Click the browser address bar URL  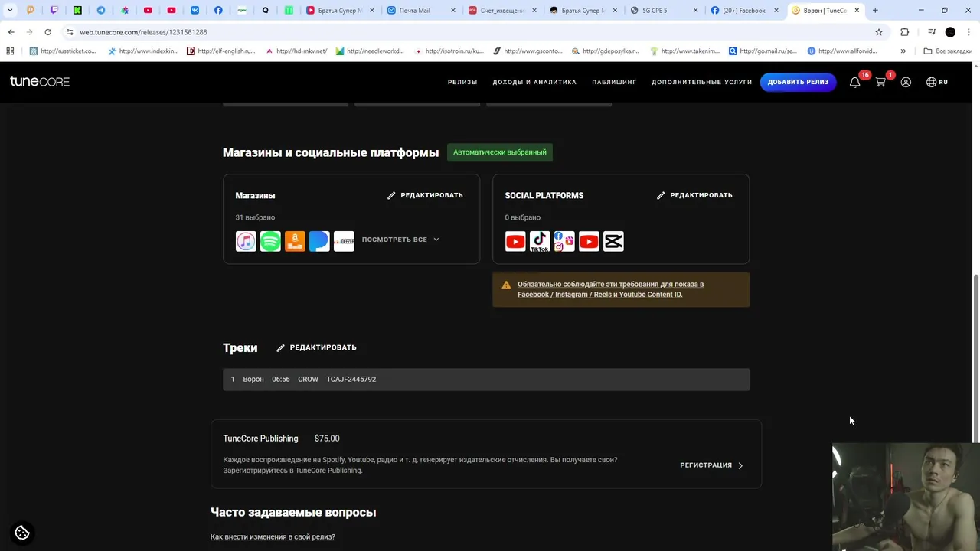coord(143,32)
